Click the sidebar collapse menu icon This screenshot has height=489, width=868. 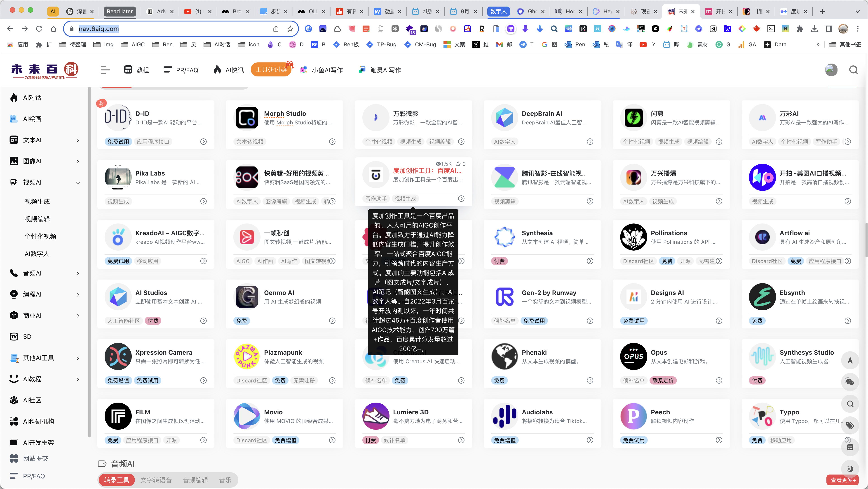(x=105, y=70)
